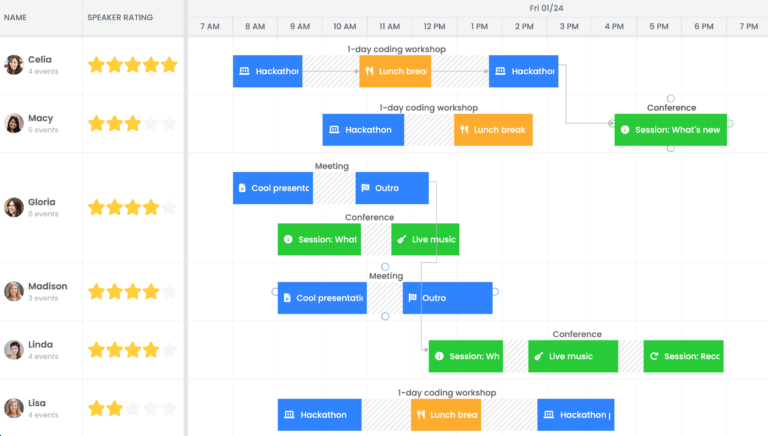Sort by the SPEAKER RATING column header
Screen dimensions: 768x436
coord(120,17)
